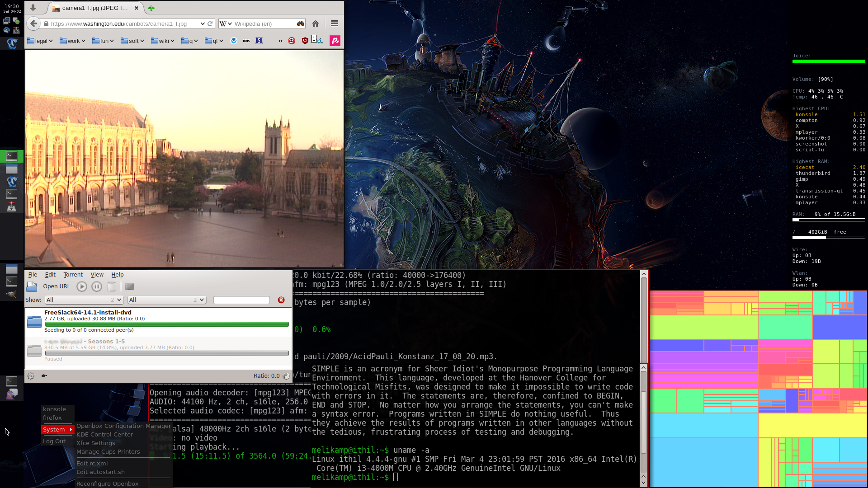Image resolution: width=868 pixels, height=488 pixels.
Task: Click the Transmission open torrent file icon
Action: [x=32, y=286]
